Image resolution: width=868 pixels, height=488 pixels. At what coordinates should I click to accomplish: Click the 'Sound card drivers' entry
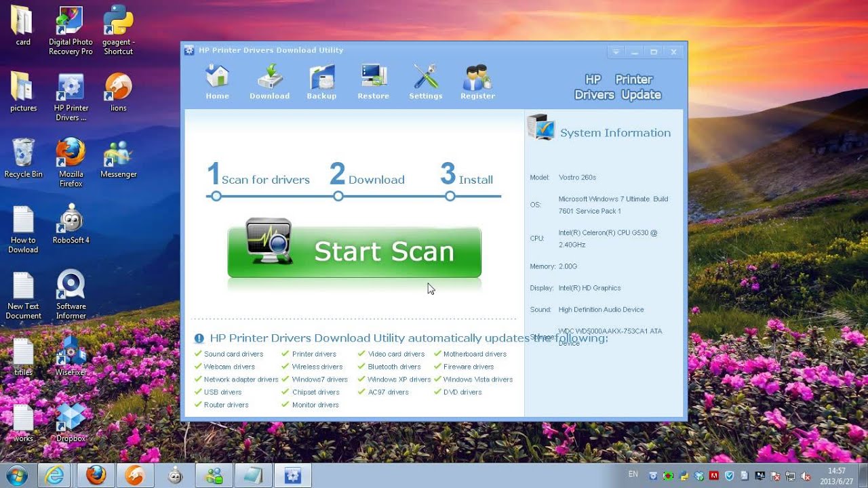point(233,354)
